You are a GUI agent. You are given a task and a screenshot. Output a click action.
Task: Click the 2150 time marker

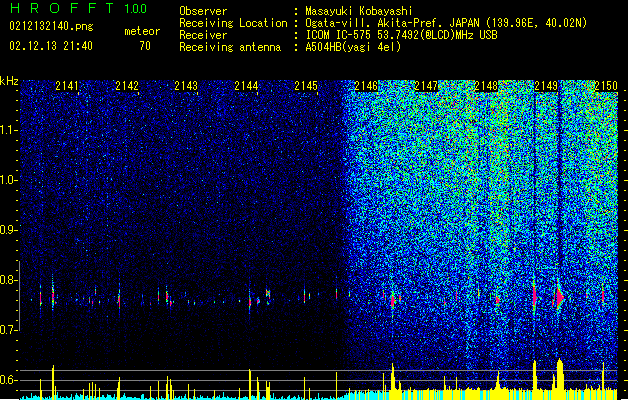tap(606, 86)
